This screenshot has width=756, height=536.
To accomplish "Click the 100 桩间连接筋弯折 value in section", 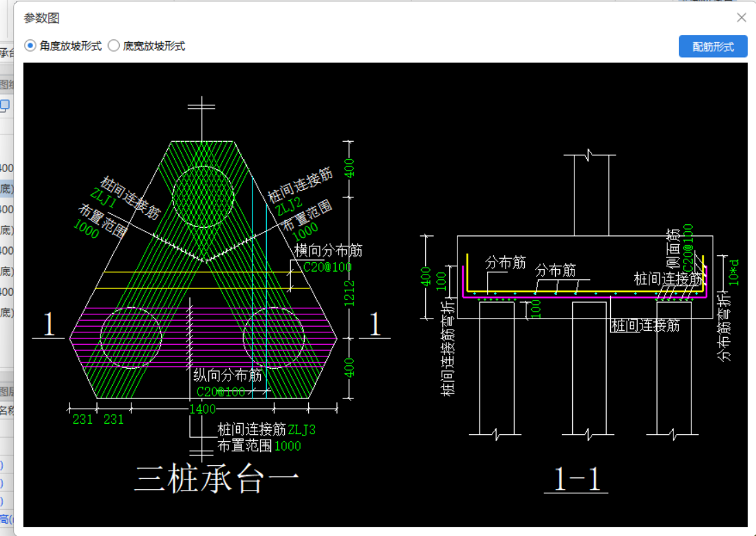I will (441, 281).
